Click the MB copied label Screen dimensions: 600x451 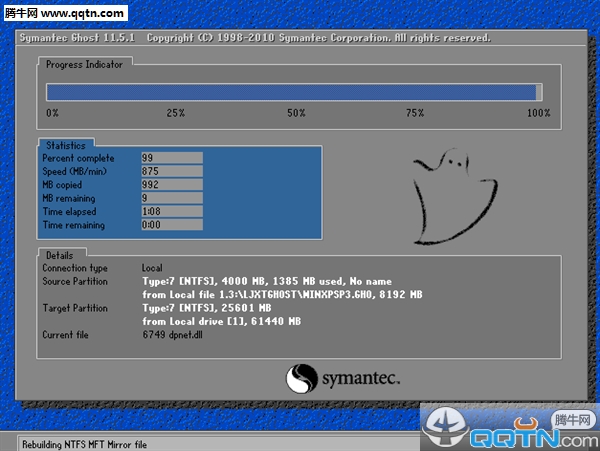(62, 185)
